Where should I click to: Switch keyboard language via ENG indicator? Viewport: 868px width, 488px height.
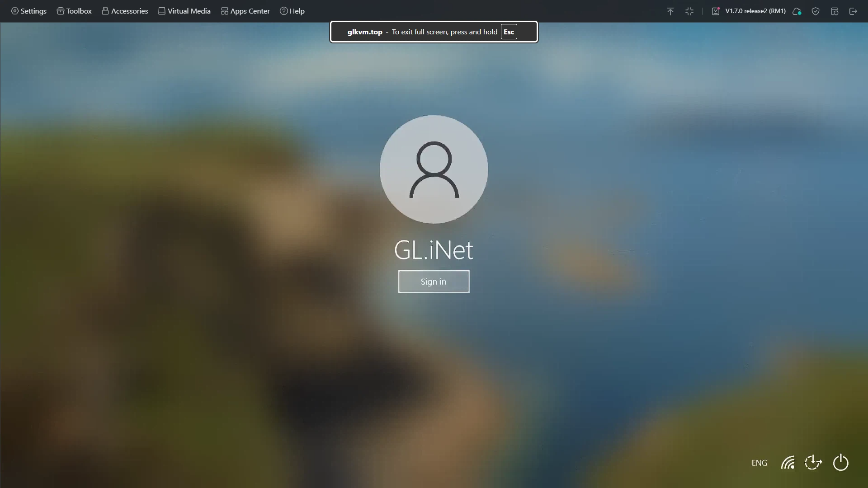click(759, 463)
